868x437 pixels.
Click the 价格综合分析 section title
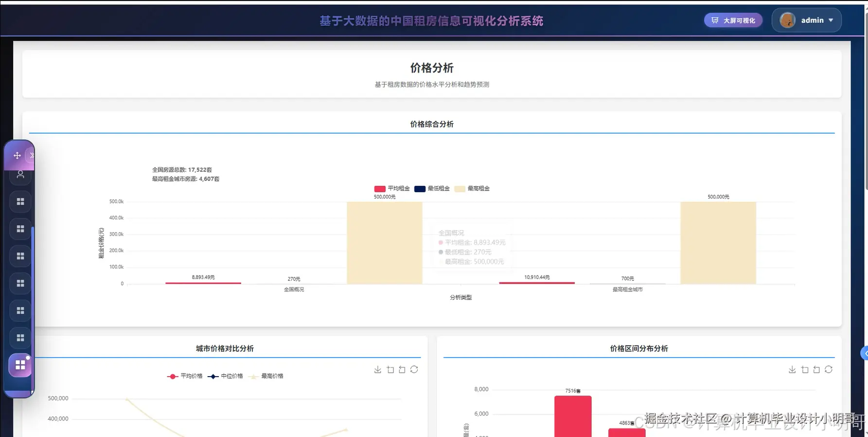click(x=432, y=124)
